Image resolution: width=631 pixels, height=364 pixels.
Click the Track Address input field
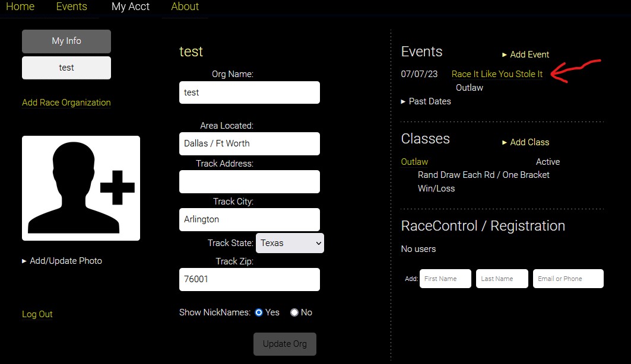249,181
